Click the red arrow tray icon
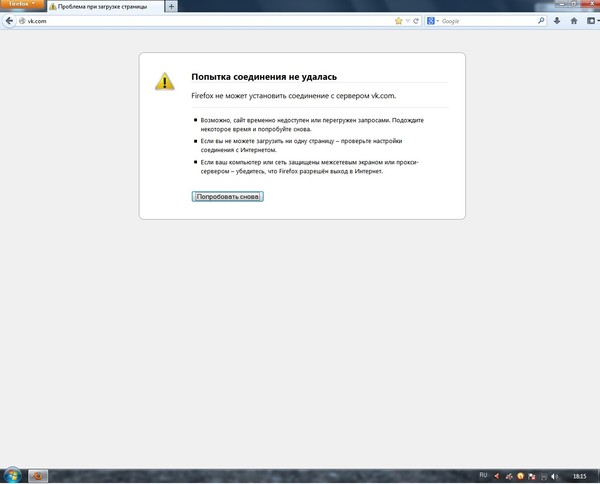Screen dimensions: 600x484 (x=497, y=476)
